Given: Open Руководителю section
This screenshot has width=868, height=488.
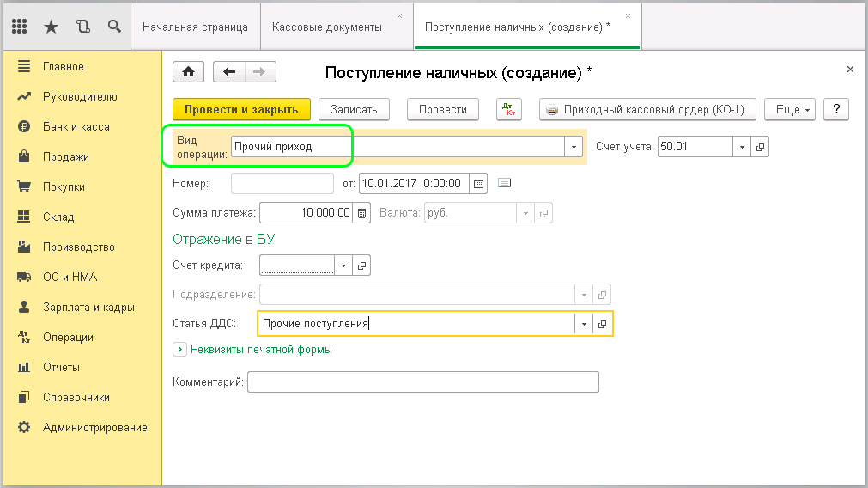Looking at the screenshot, I should pos(82,96).
